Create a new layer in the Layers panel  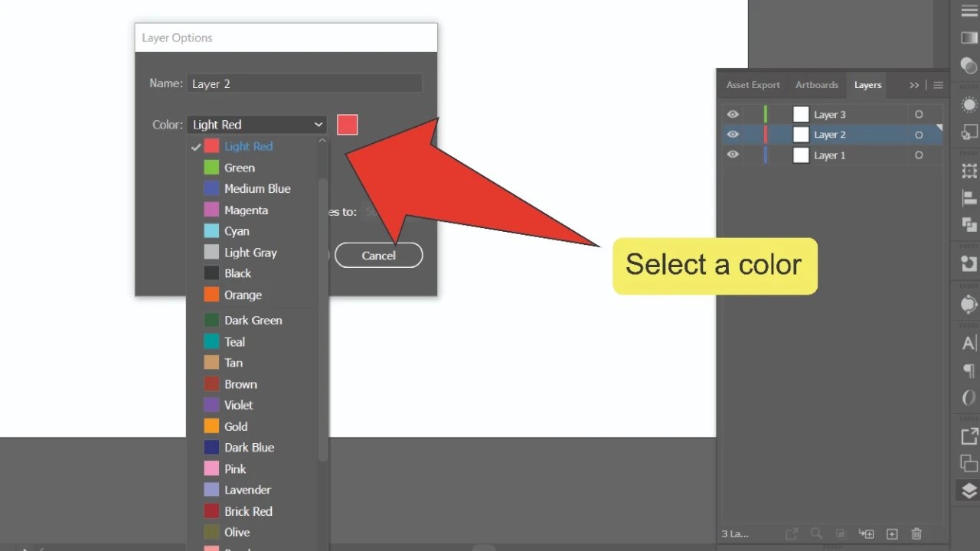pos(892,533)
